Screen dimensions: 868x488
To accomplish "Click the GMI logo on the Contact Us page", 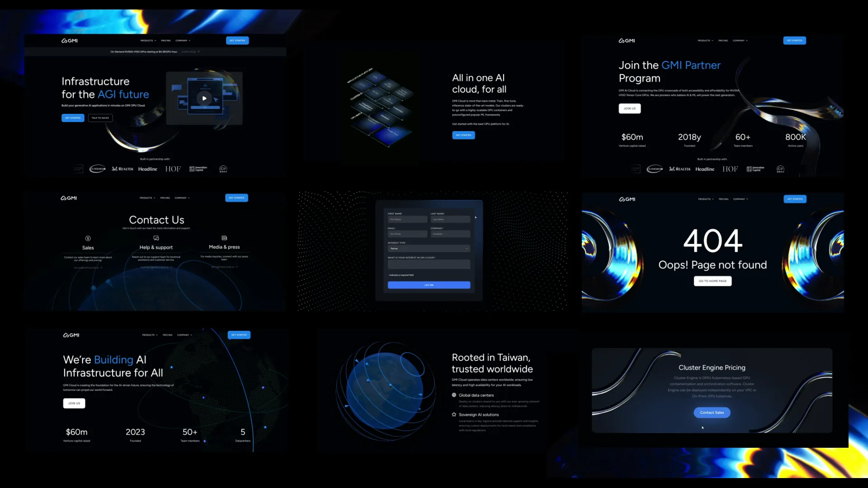I will [x=69, y=198].
